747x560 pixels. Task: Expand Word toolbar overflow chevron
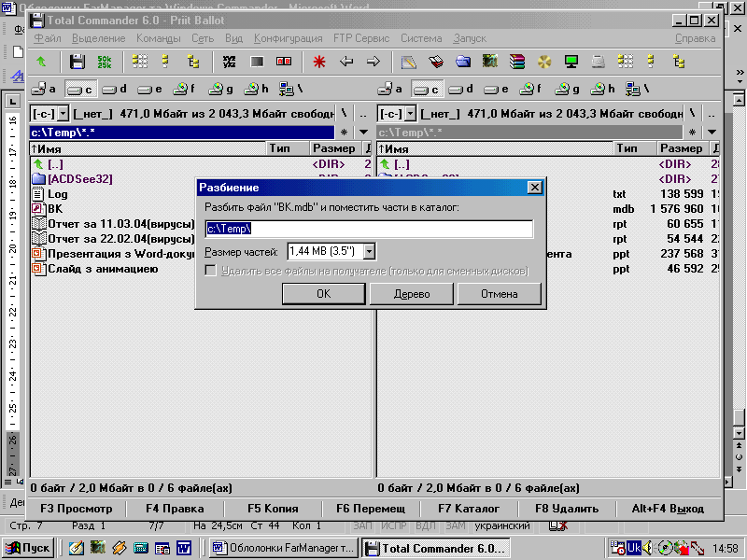(x=740, y=75)
